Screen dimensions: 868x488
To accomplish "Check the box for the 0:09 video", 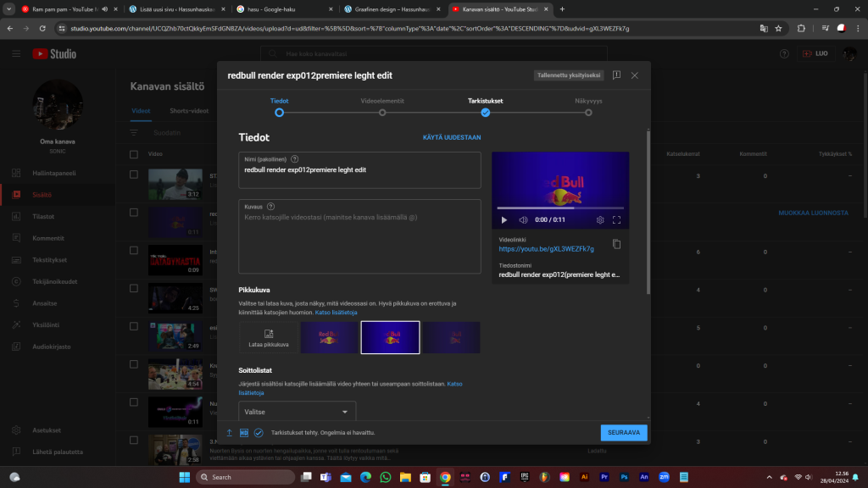I will click(134, 251).
